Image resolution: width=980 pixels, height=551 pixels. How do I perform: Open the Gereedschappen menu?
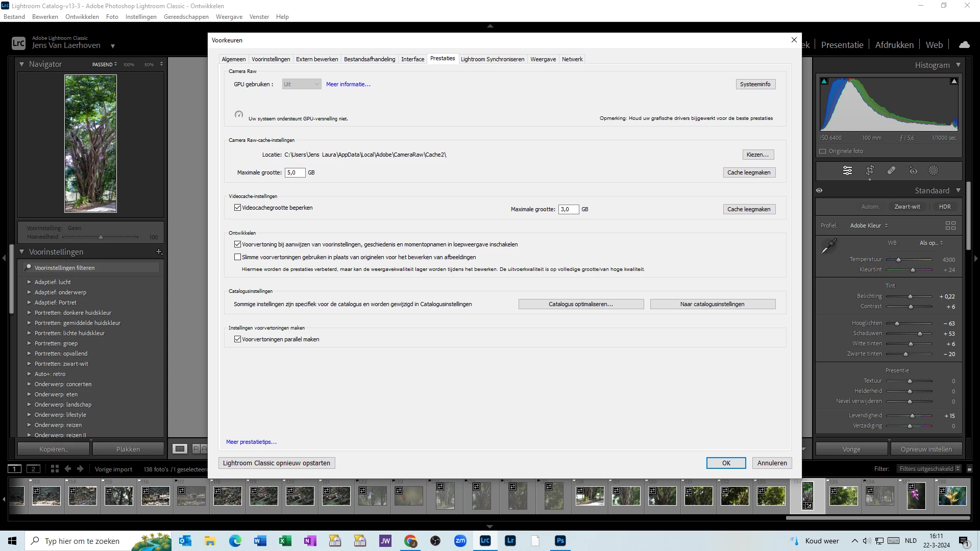pos(186,17)
